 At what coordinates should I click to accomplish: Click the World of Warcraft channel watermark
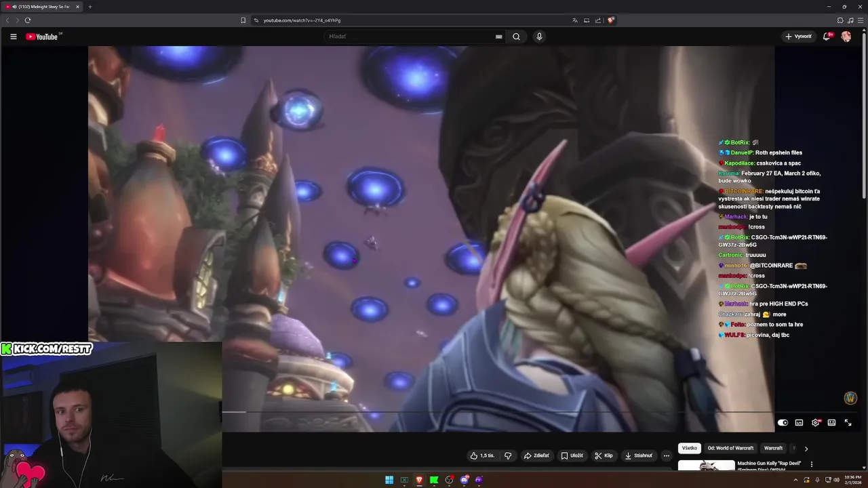click(x=850, y=399)
